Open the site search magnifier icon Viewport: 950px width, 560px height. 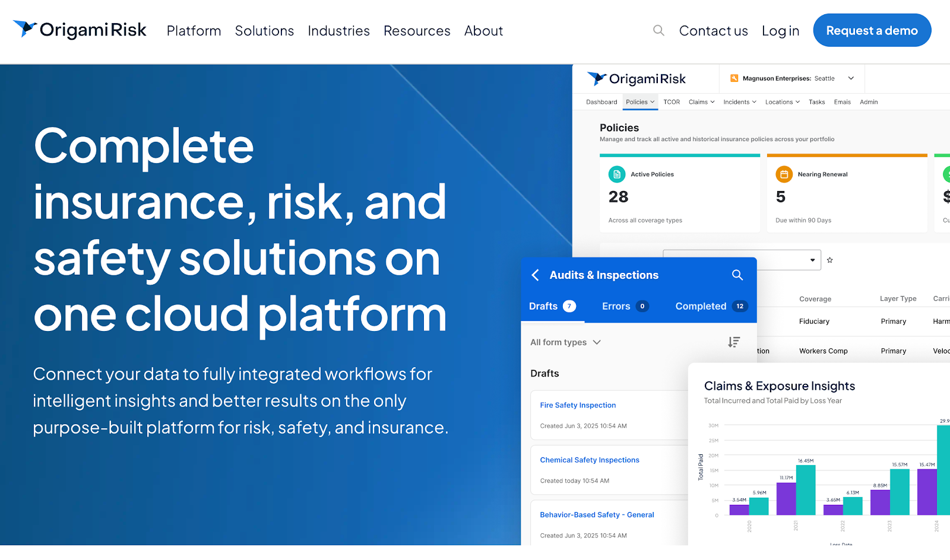[x=658, y=30]
